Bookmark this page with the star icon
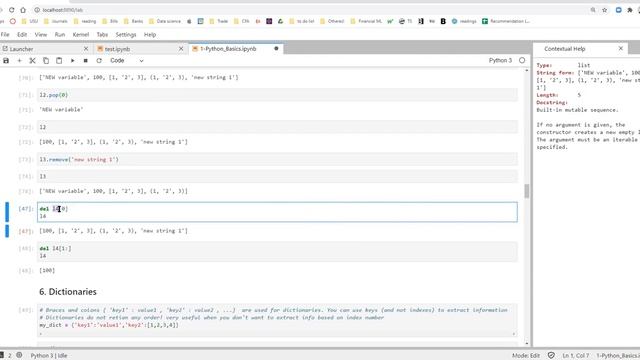Screen dimensions: 640x360 point(604,10)
